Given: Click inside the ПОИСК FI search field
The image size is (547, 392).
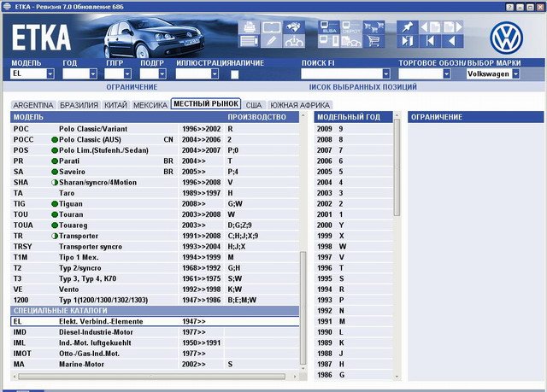Looking at the screenshot, I should tap(342, 73).
